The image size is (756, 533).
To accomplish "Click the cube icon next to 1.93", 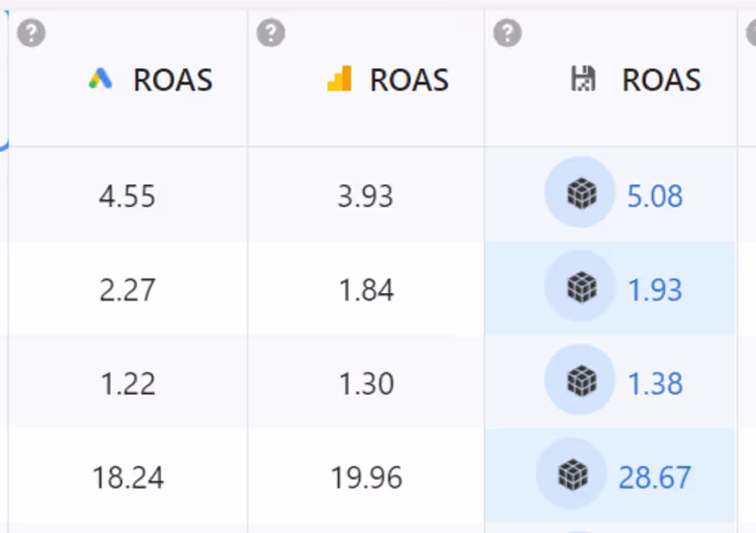I will coord(581,288).
